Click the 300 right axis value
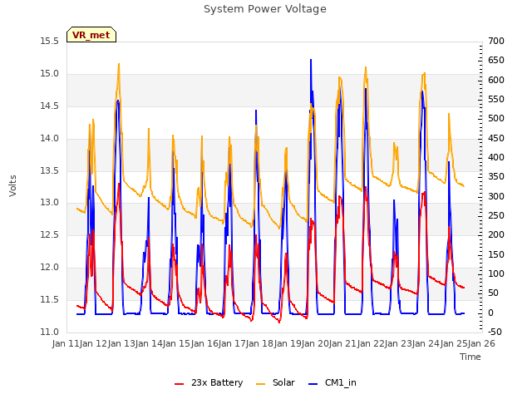The width and height of the screenshot is (532, 399). click(x=496, y=196)
